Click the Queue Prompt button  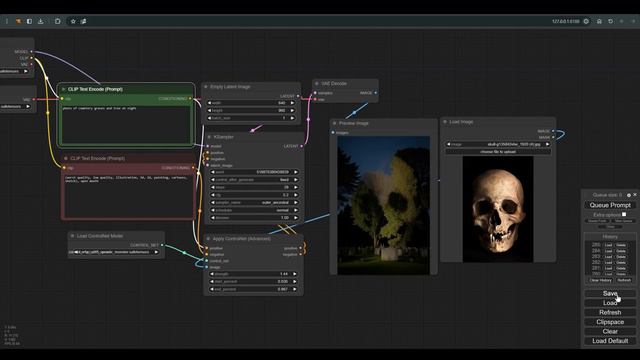coord(610,205)
